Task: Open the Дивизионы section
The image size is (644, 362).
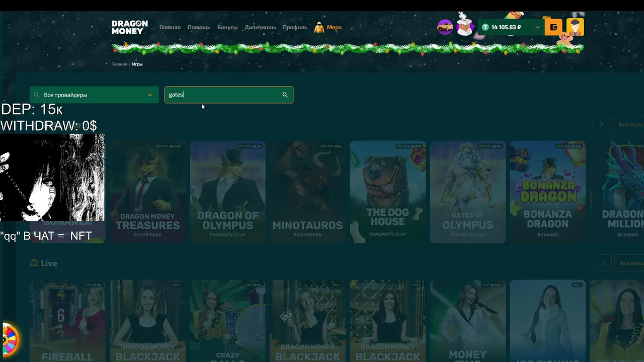Action: [x=260, y=27]
